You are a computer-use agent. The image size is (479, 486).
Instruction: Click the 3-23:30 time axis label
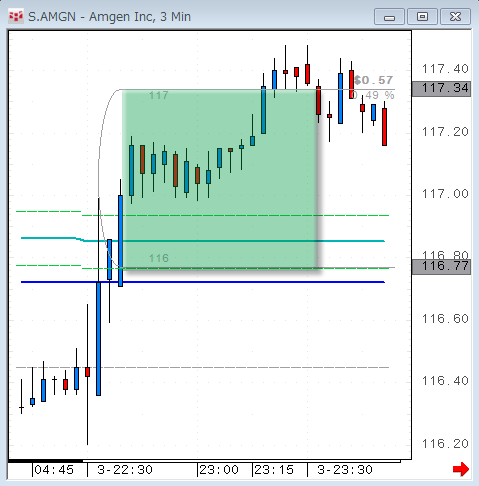pyautogui.click(x=345, y=470)
